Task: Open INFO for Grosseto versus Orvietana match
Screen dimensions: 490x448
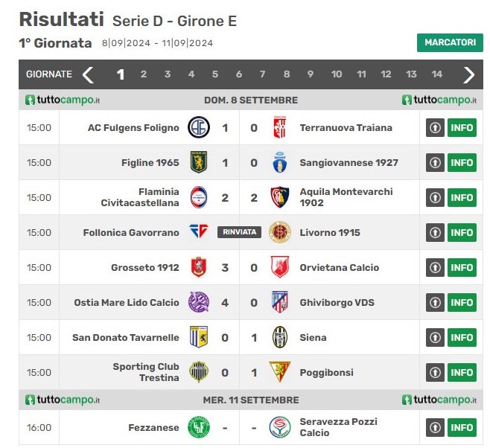Action: (462, 268)
